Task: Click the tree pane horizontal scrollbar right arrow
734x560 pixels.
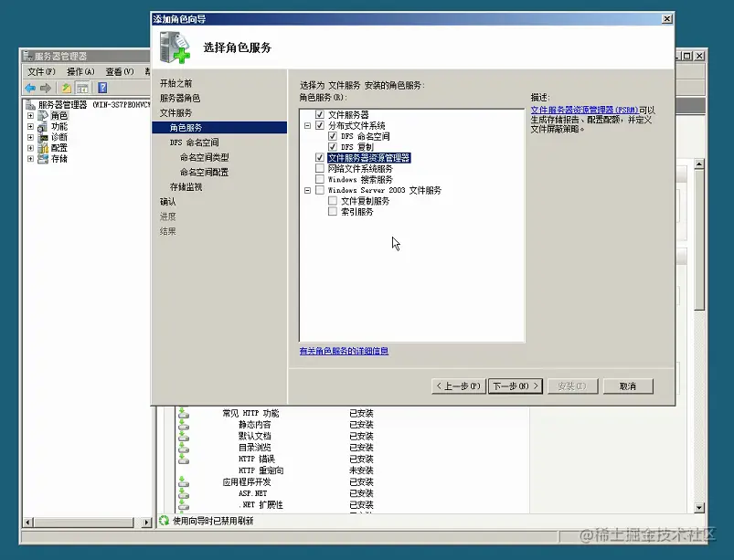Action: point(146,523)
